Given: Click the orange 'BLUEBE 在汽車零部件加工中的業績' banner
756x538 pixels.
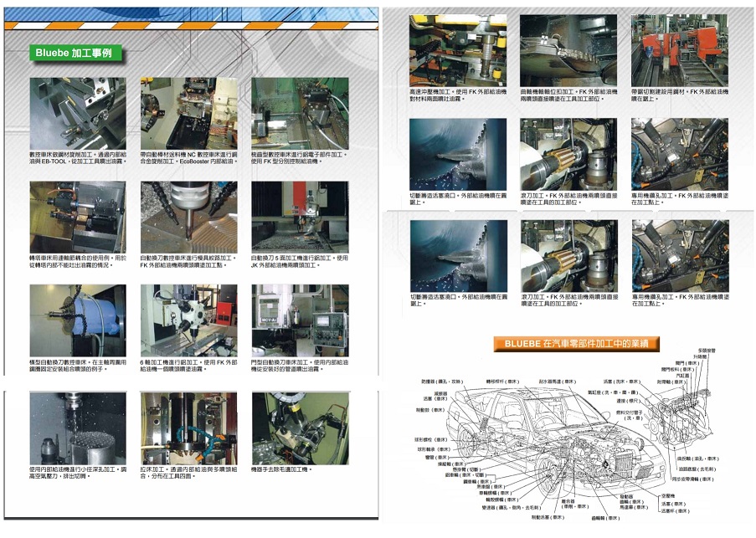Looking at the screenshot, I should coord(576,344).
